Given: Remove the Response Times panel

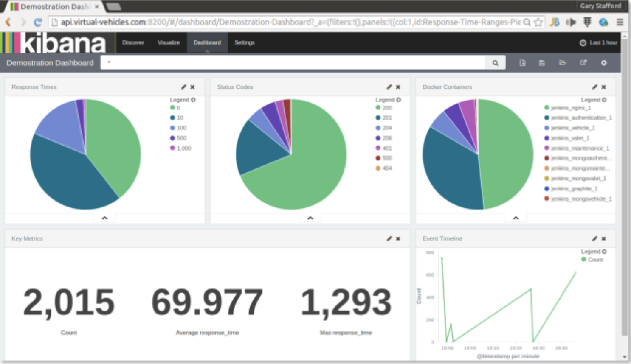Looking at the screenshot, I should [192, 87].
